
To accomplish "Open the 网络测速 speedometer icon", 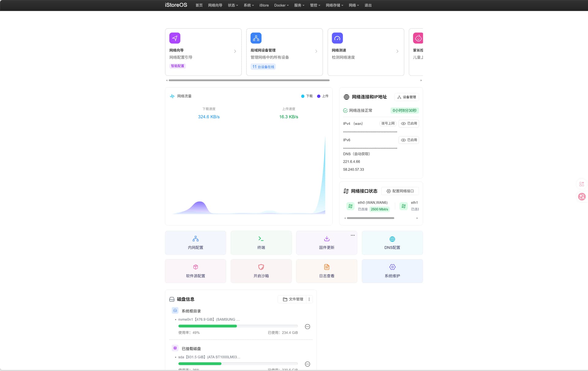I will pos(337,38).
